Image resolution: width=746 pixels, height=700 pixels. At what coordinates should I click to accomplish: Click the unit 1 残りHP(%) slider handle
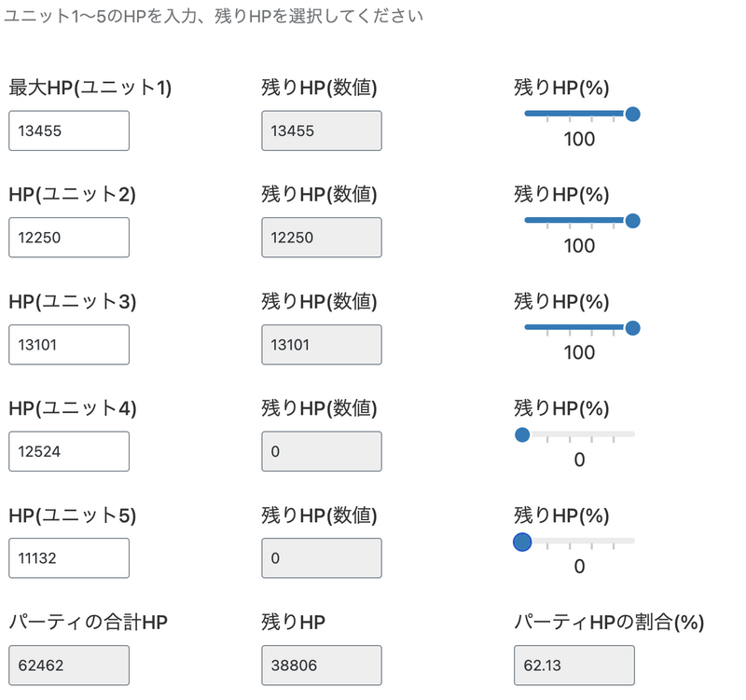pyautogui.click(x=633, y=114)
